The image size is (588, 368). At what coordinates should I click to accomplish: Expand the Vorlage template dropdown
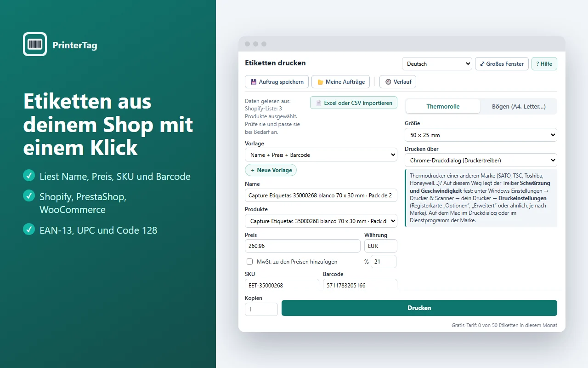321,155
